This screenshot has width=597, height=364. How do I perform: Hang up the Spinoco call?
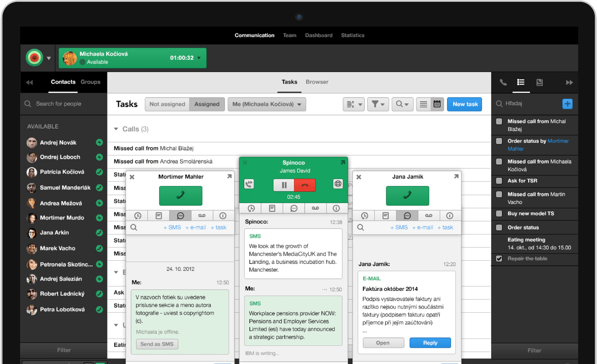[305, 185]
